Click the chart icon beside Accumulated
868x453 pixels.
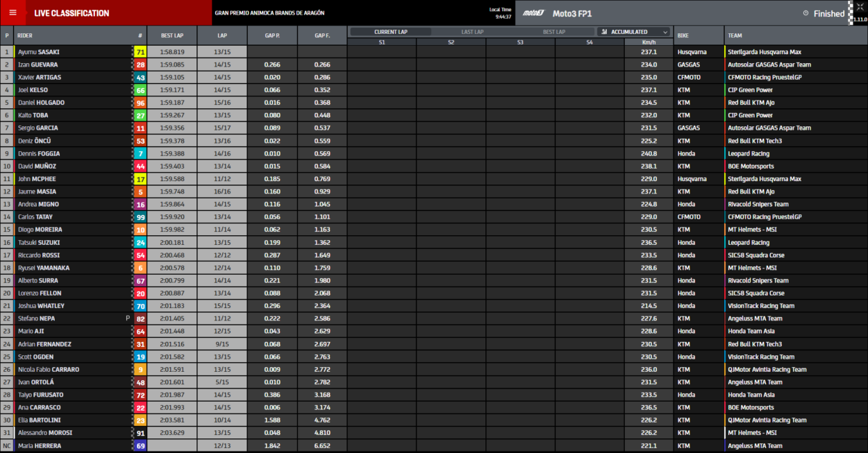tap(605, 32)
